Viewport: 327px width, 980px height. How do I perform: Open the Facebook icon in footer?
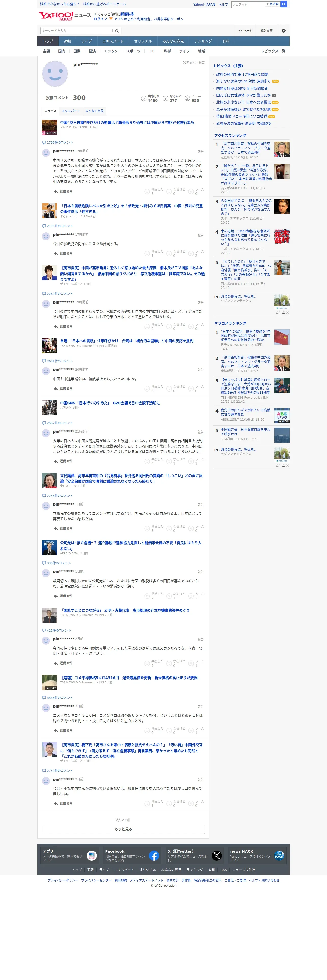coord(154,856)
